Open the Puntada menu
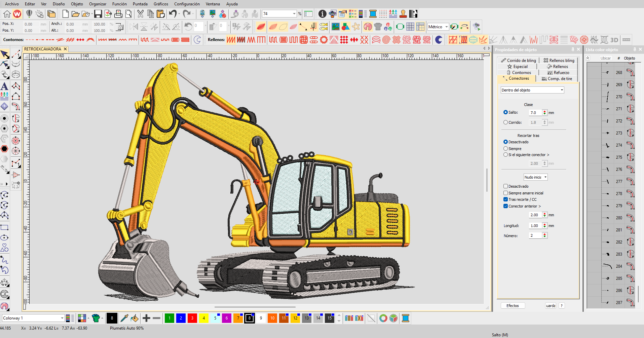 coord(140,4)
